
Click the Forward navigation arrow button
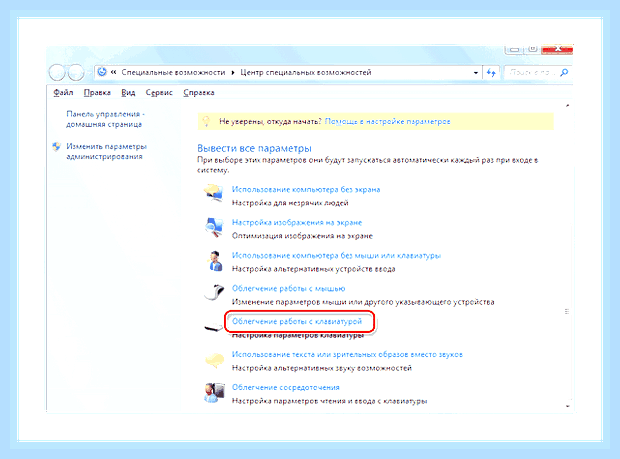(76, 72)
